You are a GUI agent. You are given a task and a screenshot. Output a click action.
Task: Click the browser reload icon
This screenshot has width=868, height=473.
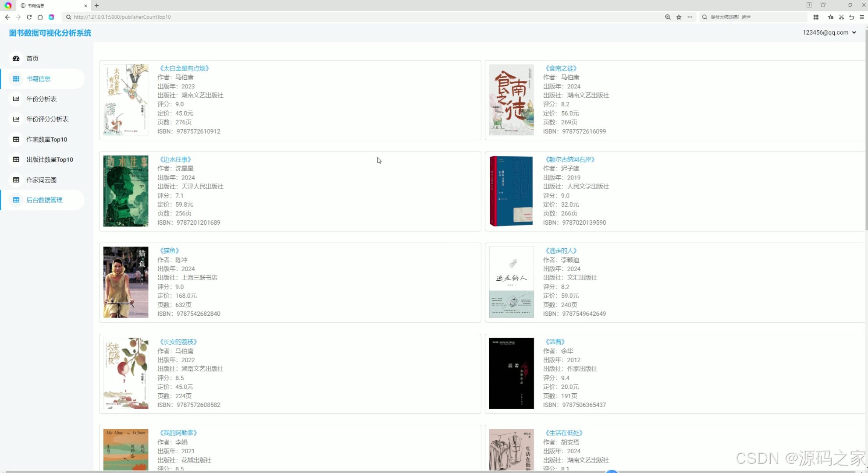(29, 17)
